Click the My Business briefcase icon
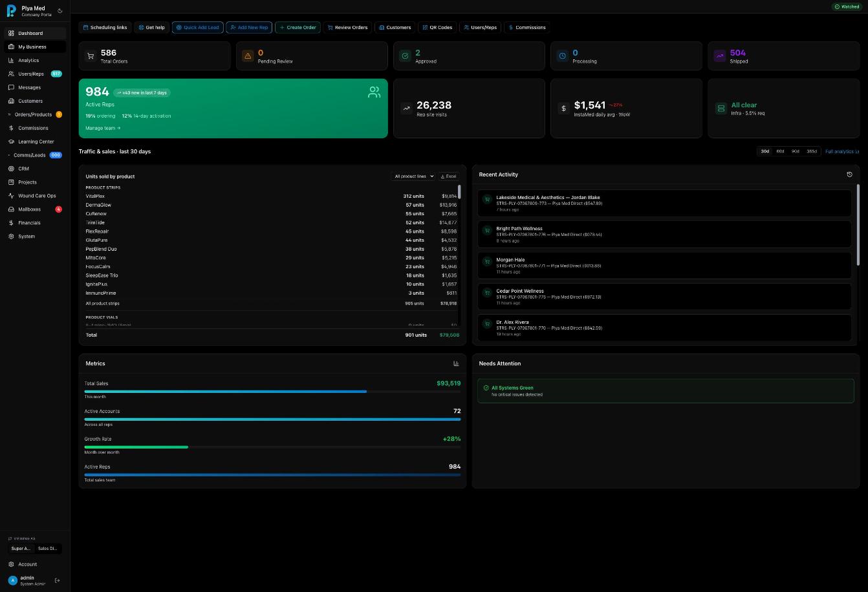868x592 pixels. pyautogui.click(x=11, y=47)
